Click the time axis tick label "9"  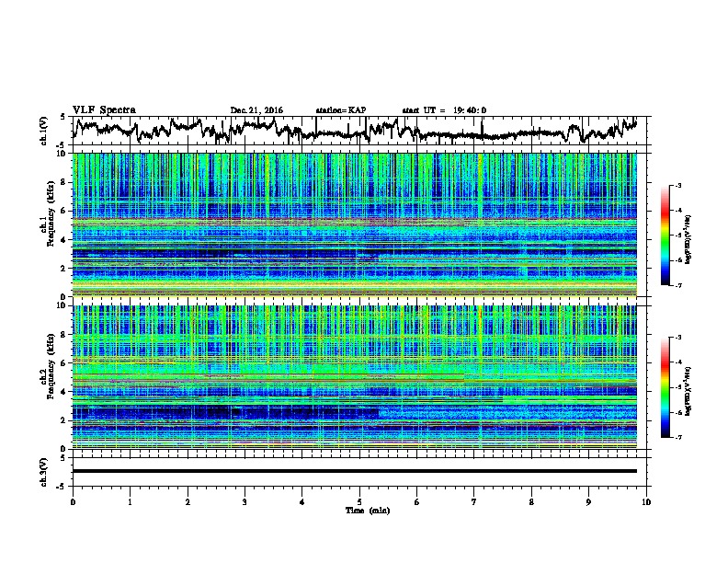pyautogui.click(x=588, y=501)
